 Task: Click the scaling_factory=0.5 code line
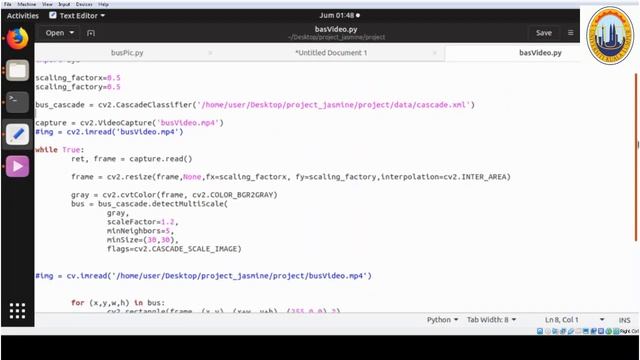point(78,87)
